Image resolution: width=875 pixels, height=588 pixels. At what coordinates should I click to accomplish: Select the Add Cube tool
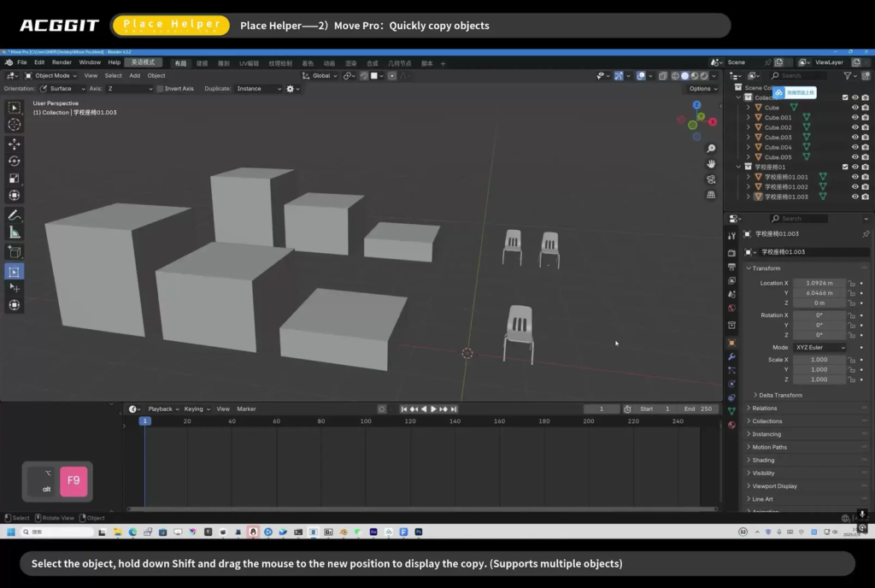(x=15, y=252)
